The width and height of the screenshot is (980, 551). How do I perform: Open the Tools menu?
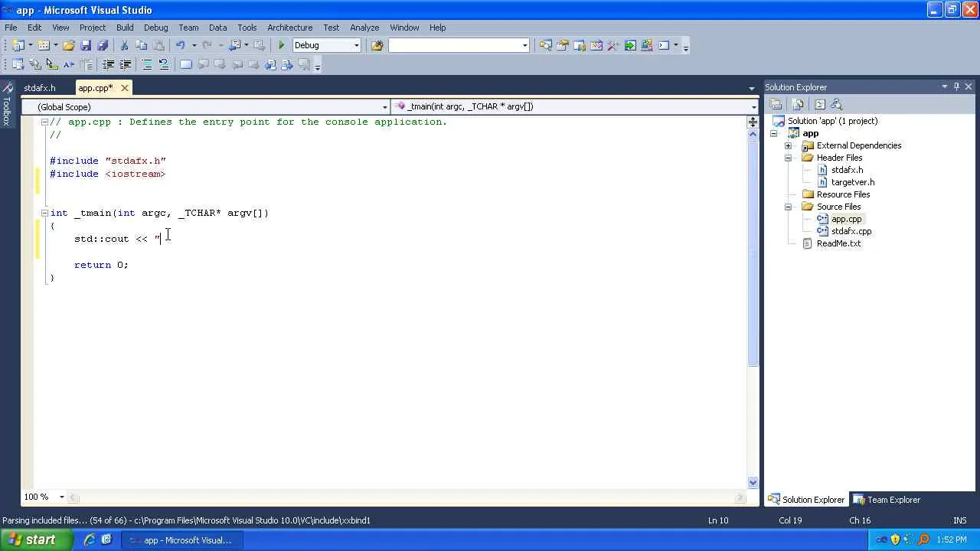tap(247, 28)
